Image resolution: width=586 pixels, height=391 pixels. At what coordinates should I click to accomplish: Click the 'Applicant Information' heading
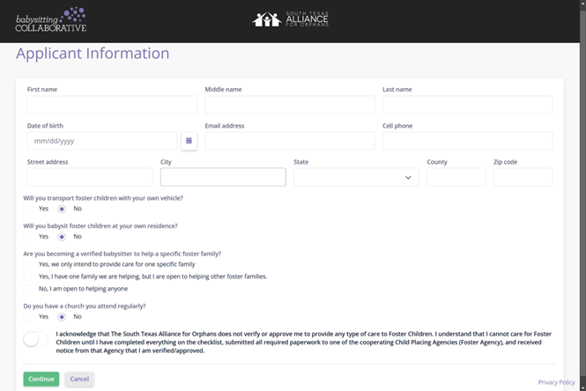click(x=93, y=53)
